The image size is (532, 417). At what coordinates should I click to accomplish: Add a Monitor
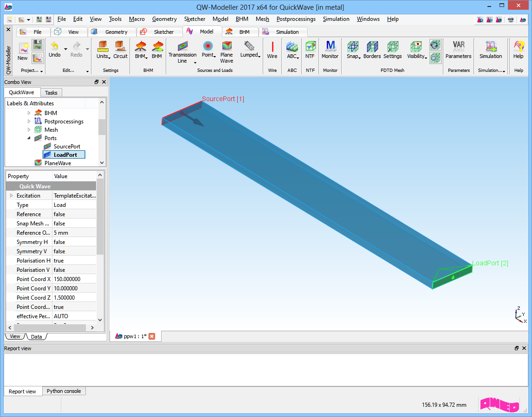click(x=330, y=50)
